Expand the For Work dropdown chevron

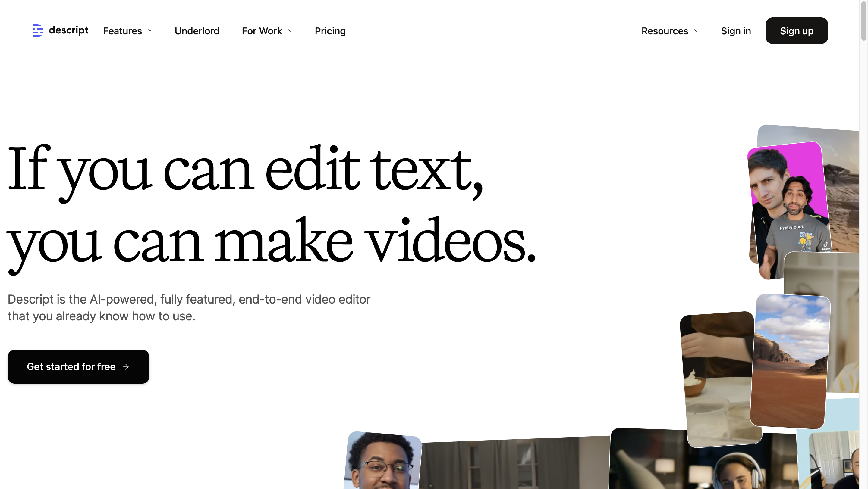pos(290,31)
